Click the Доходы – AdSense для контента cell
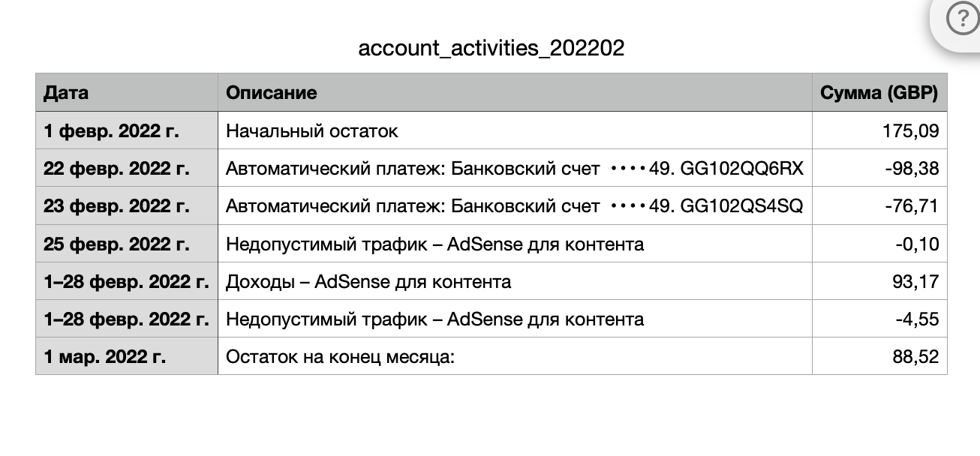 pos(515,281)
